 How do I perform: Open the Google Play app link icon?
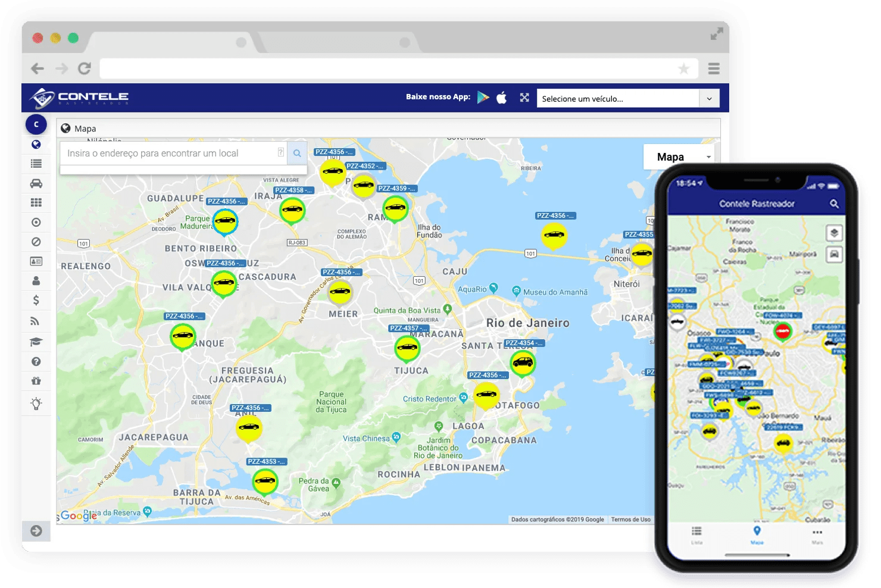483,97
